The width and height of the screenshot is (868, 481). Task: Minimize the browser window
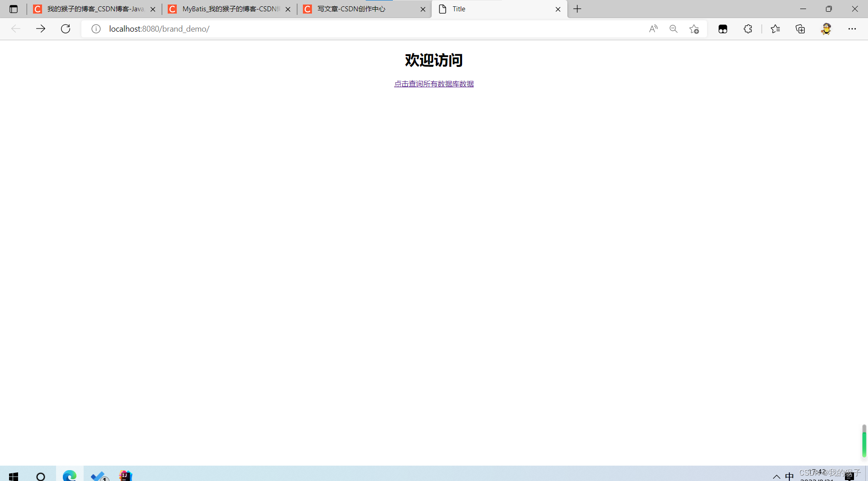[x=803, y=9]
